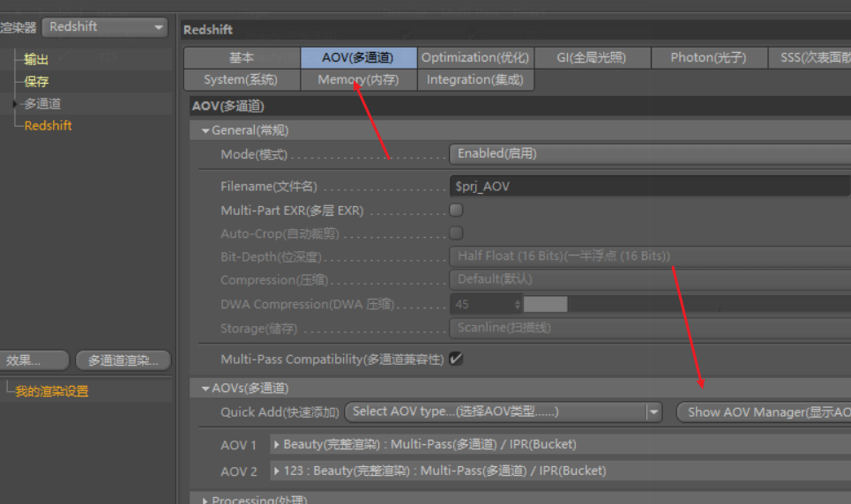Viewport: 851px width, 504px height.
Task: Click the 多通道渲染... button
Action: point(123,360)
